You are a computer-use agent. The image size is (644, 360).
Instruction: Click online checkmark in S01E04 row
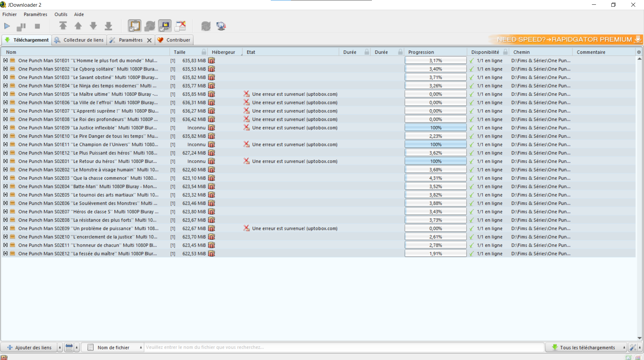[472, 86]
